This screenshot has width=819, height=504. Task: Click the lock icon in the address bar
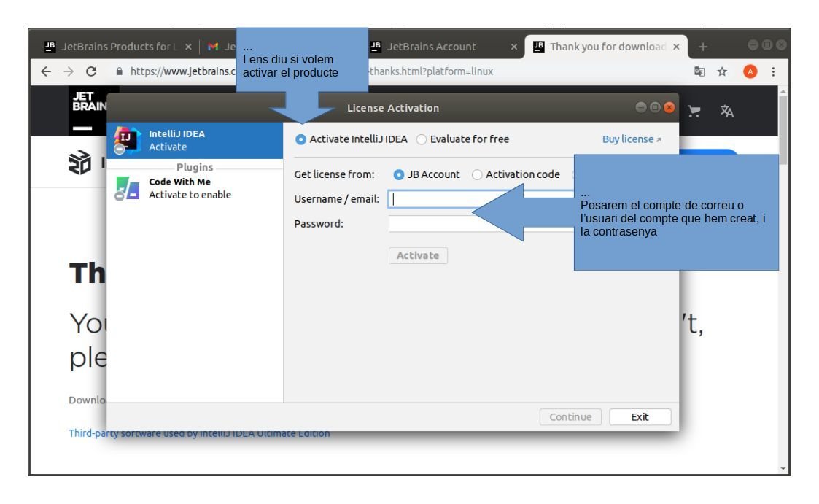coord(119,71)
